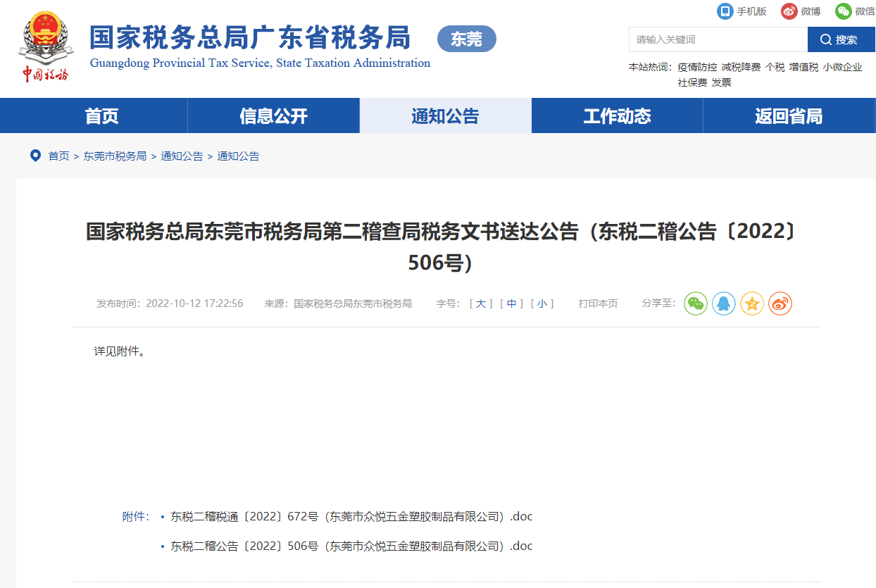Set font size to 小
Image resolution: width=876 pixels, height=588 pixels.
point(542,304)
